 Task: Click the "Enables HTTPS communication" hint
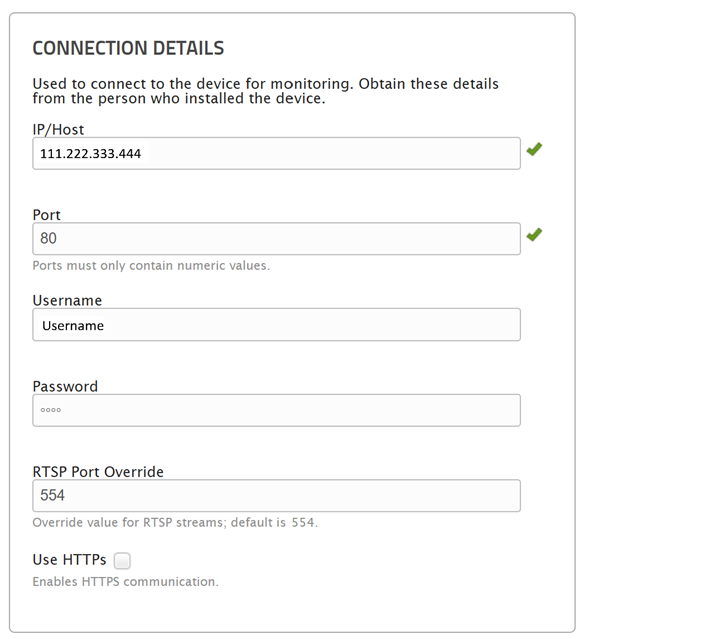tap(125, 582)
